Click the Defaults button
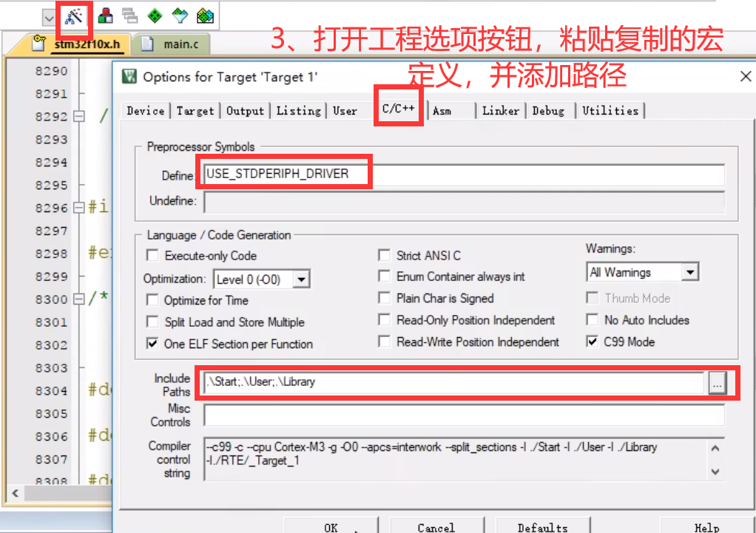 pyautogui.click(x=542, y=527)
